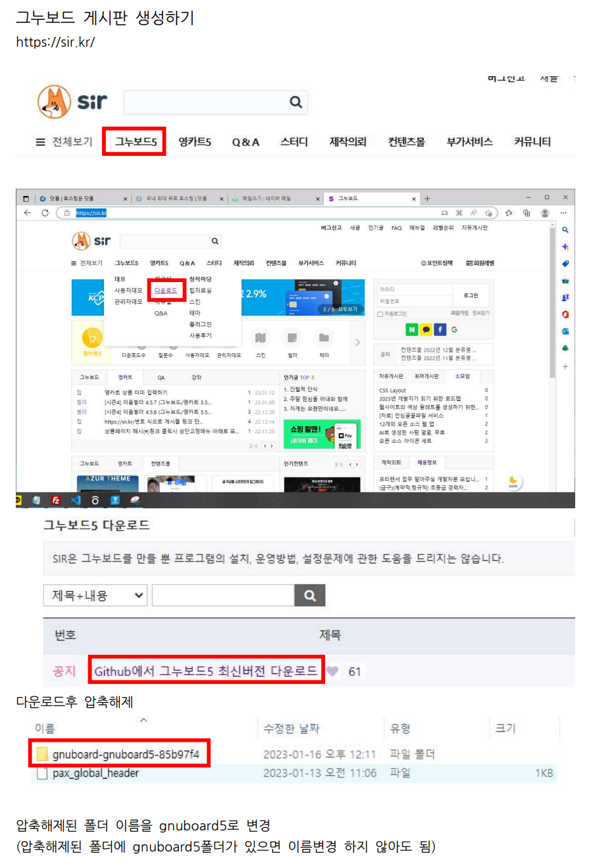This screenshot has height=868, width=591.
Task: Log in with the green Naver icon
Action: (412, 329)
